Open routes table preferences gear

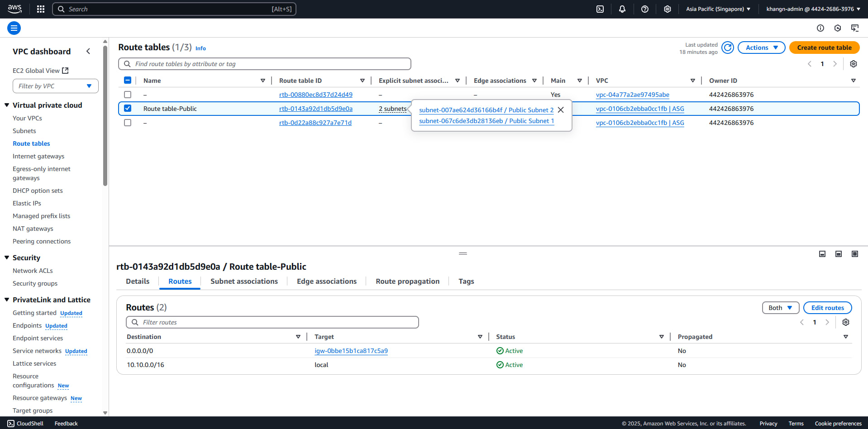pos(846,322)
